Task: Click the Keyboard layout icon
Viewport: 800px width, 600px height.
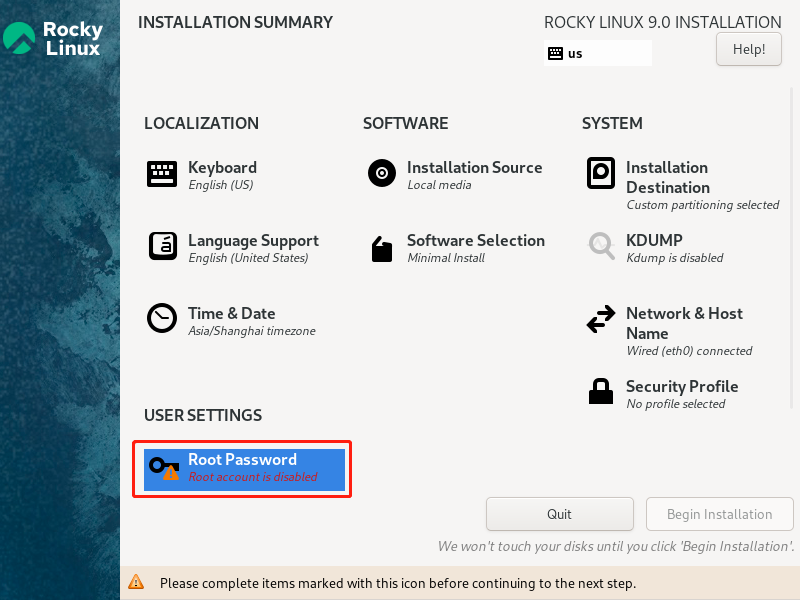Action: (x=162, y=174)
